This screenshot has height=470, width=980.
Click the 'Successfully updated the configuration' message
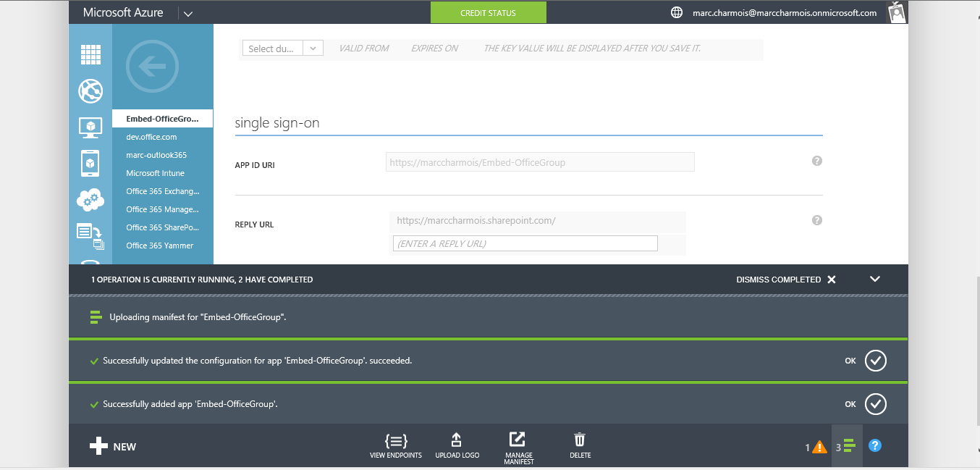coord(258,361)
